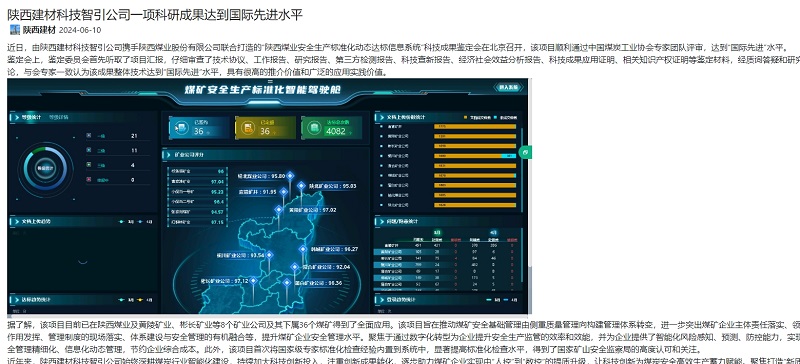Click the map marker scored 96.27
Image resolution: width=800 pixels, height=364 pixels.
304,249
